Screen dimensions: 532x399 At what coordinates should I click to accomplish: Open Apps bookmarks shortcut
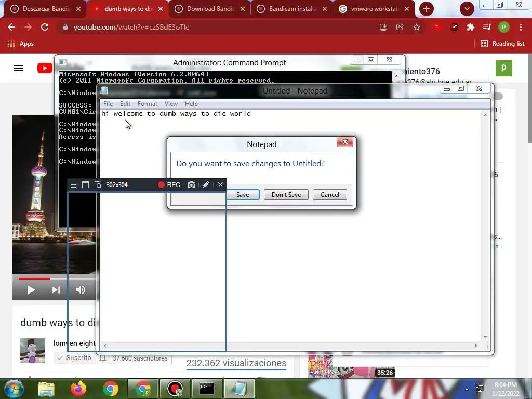tap(20, 44)
